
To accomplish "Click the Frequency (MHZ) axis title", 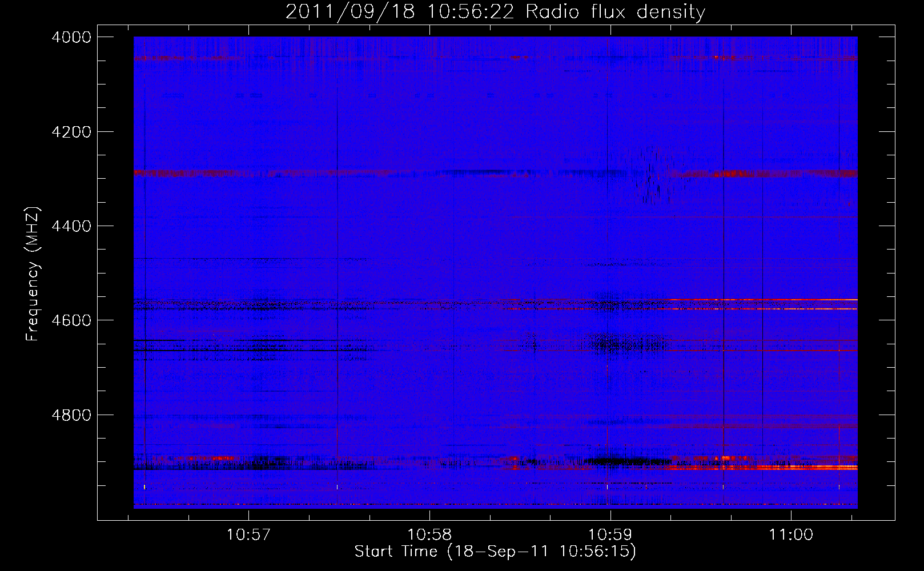I will [x=33, y=274].
